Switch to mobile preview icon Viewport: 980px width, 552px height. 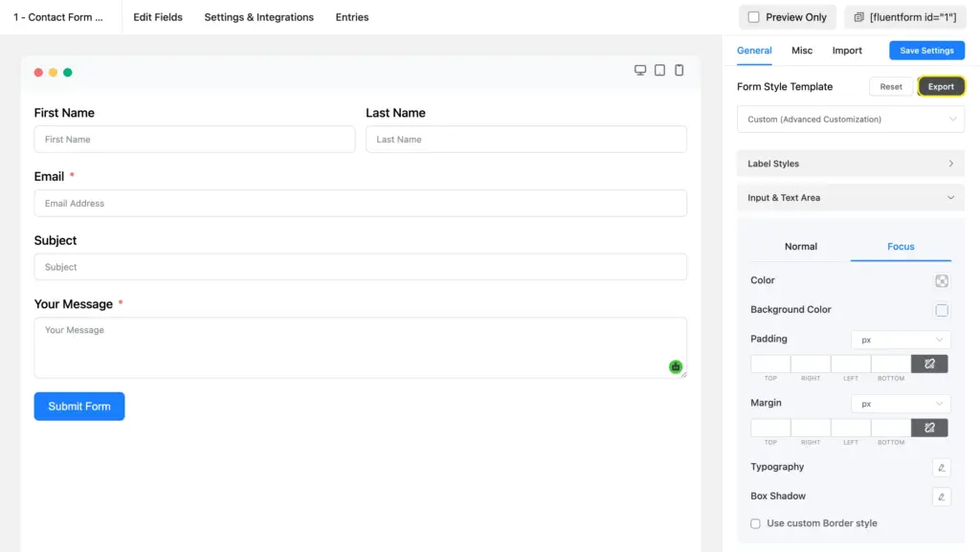[679, 70]
